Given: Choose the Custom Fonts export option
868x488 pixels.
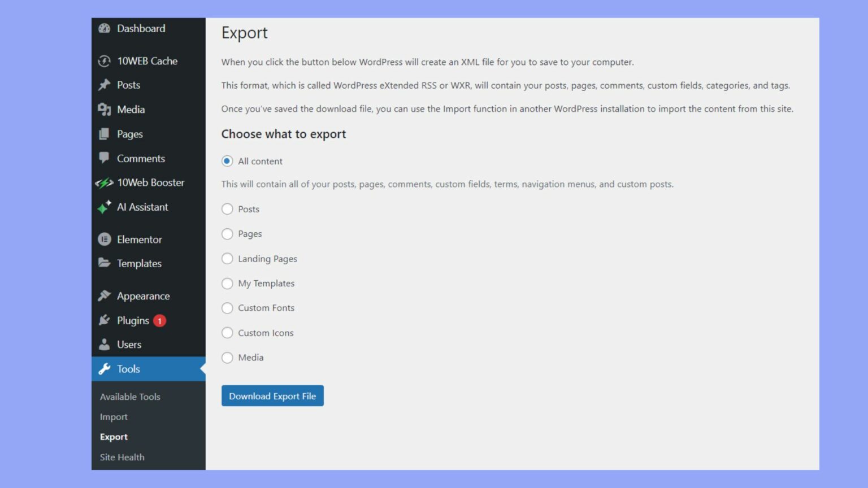Looking at the screenshot, I should (227, 308).
